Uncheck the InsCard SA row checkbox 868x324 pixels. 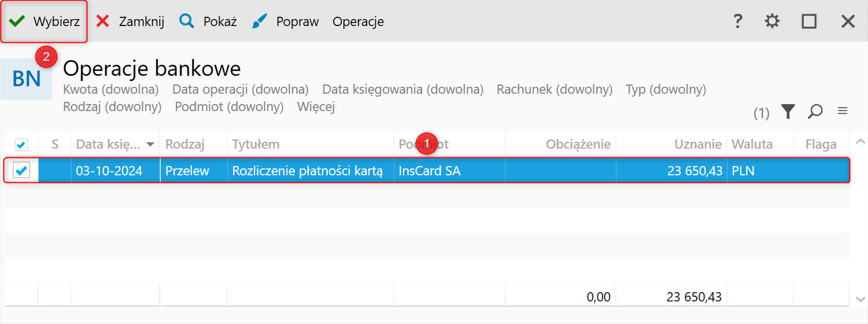[21, 171]
